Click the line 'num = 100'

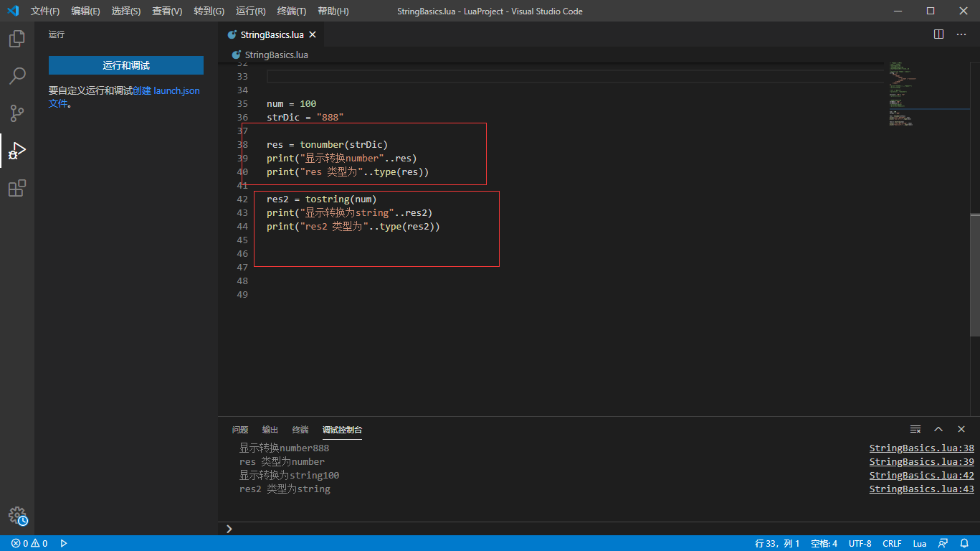pos(291,103)
